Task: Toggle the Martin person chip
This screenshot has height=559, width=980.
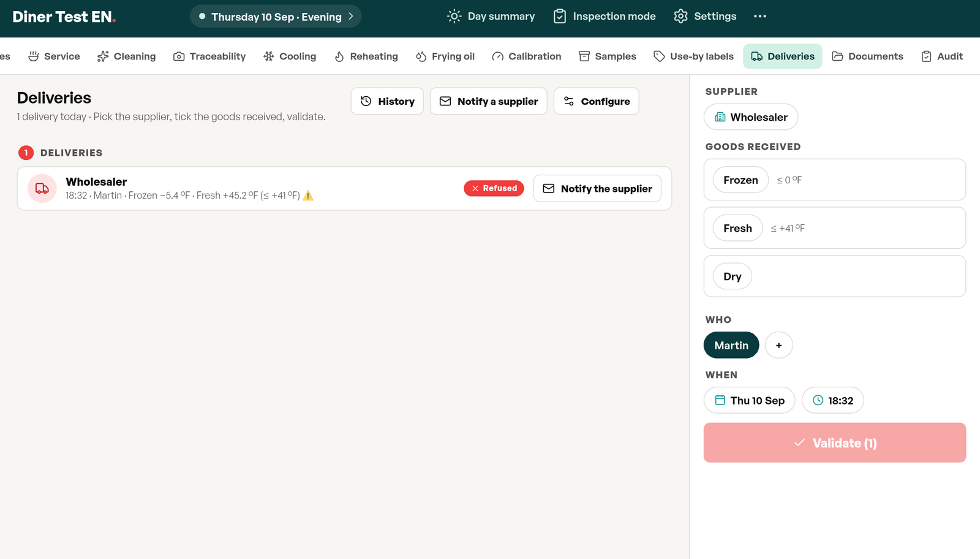Action: pyautogui.click(x=731, y=345)
